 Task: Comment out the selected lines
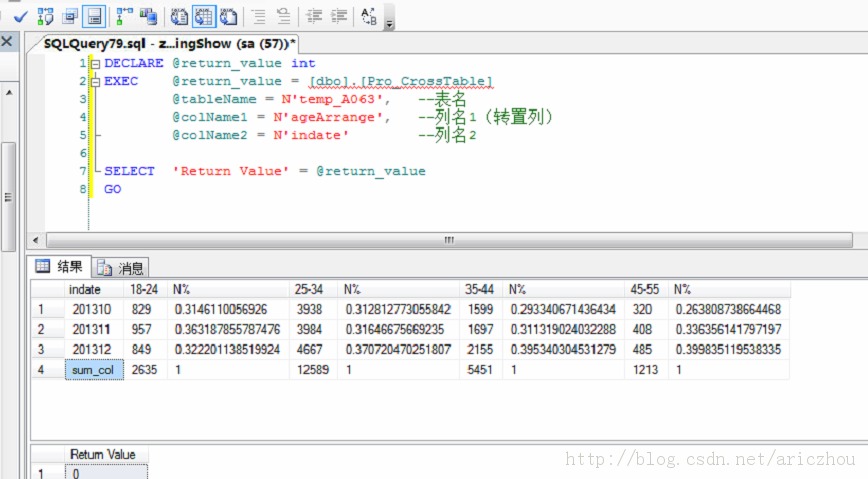coord(259,17)
